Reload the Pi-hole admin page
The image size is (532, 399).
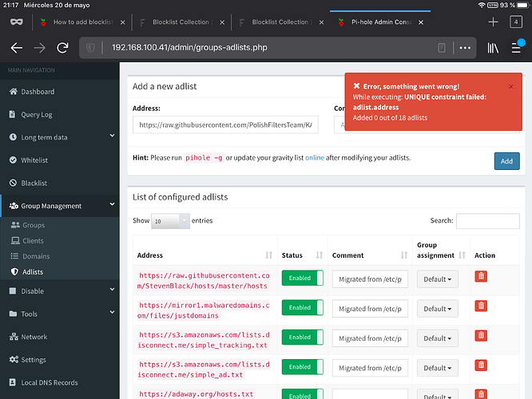tap(63, 48)
